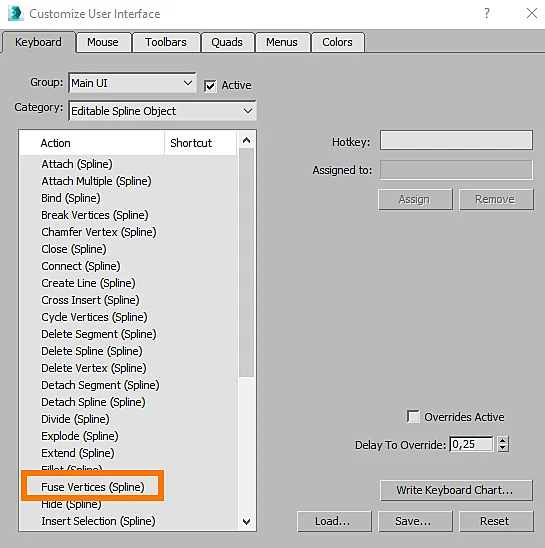Select Fuse Vertices (Spline) action

[x=93, y=487]
